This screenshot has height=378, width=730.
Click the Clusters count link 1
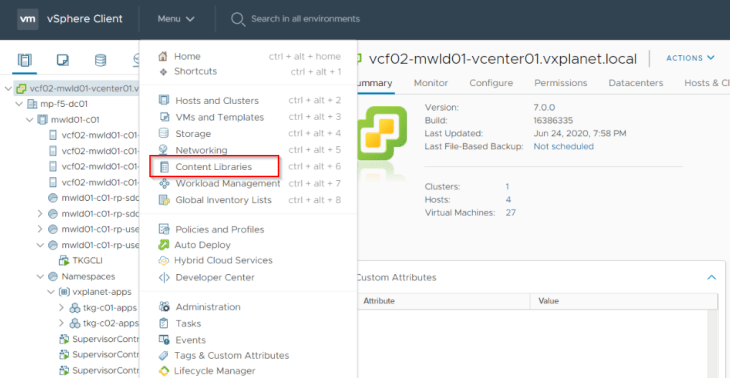click(x=507, y=187)
